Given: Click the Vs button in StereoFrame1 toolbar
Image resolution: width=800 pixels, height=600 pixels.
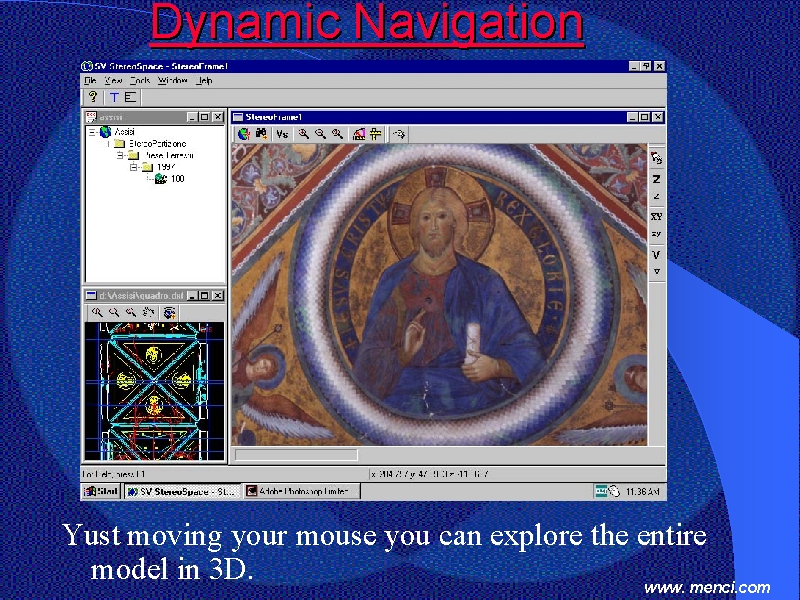Looking at the screenshot, I should pyautogui.click(x=282, y=134).
